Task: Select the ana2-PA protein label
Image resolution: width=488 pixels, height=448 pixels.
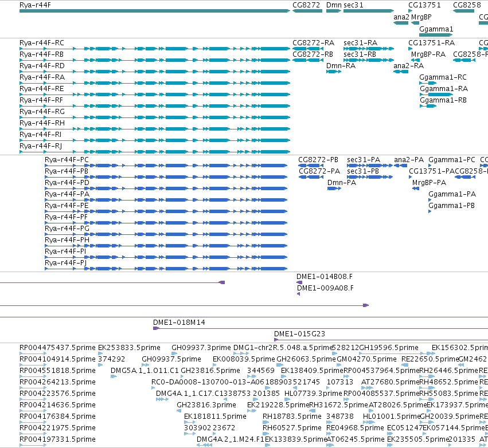Action: 409,160
